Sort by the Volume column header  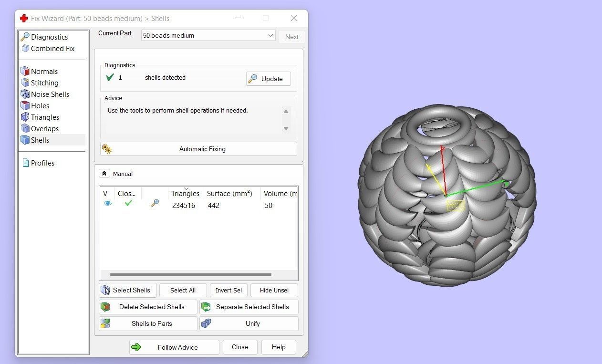[280, 193]
